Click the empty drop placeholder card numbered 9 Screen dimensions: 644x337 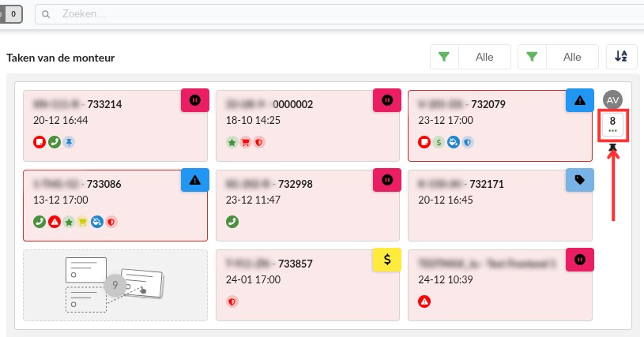coord(115,285)
